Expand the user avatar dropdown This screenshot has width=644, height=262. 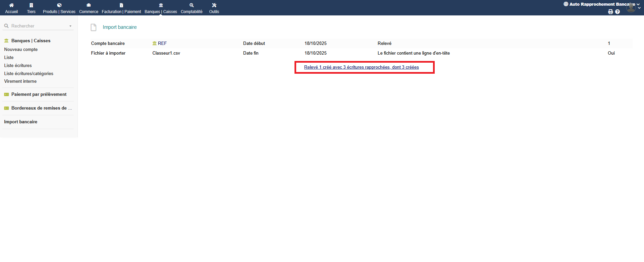pos(632,8)
